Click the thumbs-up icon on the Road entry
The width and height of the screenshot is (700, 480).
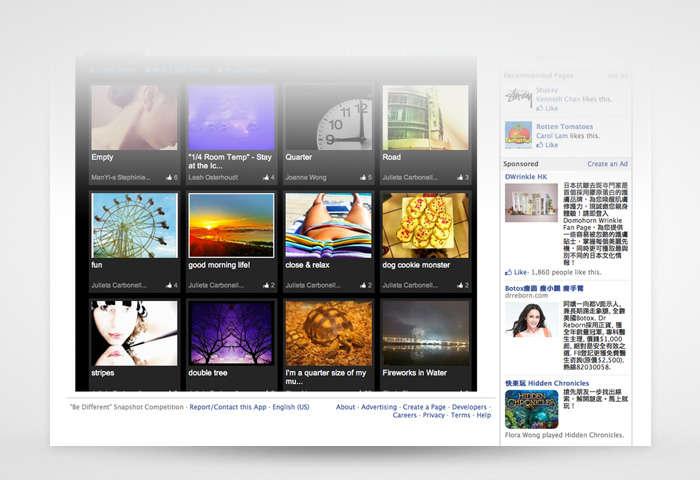(x=460, y=177)
